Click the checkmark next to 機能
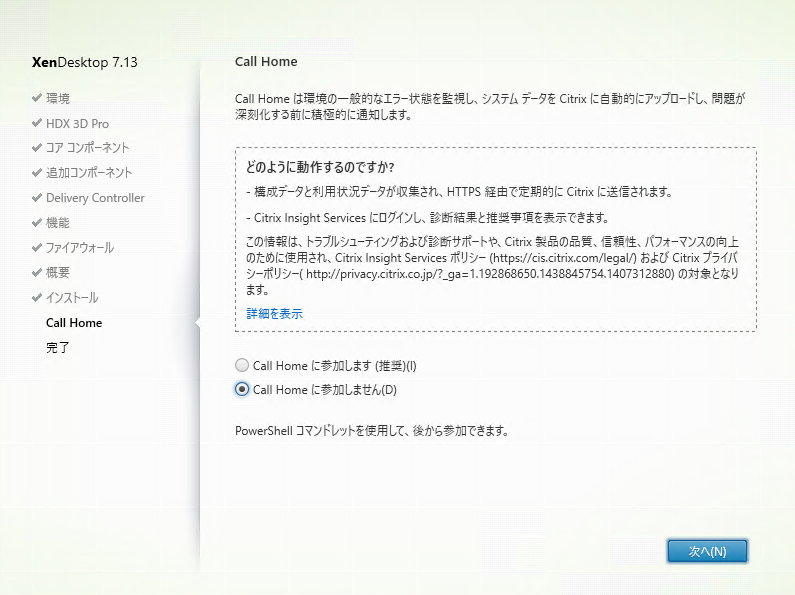The width and height of the screenshot is (795, 595). pos(37,222)
